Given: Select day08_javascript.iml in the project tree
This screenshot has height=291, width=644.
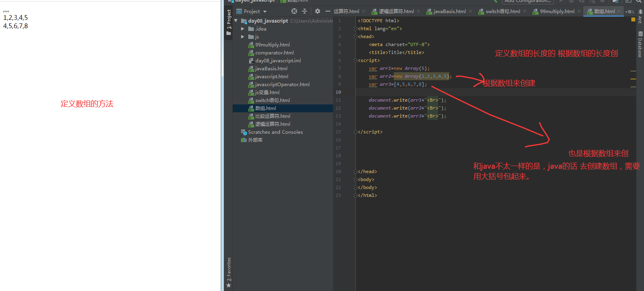Looking at the screenshot, I should 278,61.
